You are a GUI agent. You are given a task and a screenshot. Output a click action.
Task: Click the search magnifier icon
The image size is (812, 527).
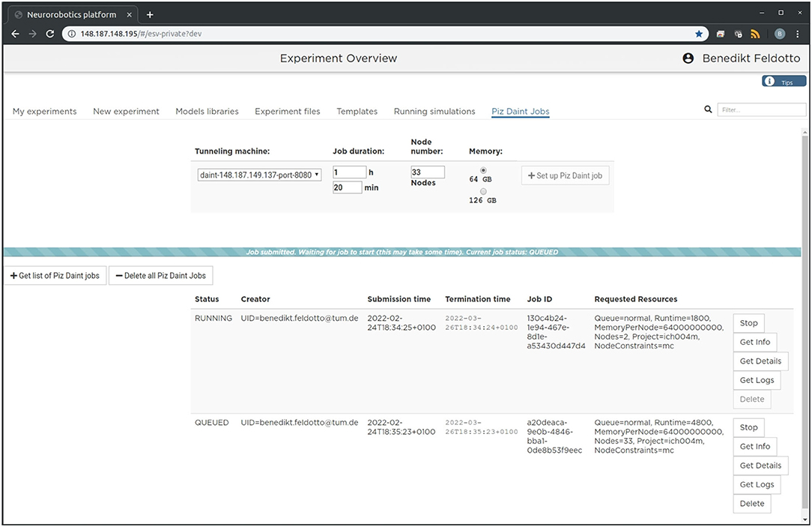708,109
